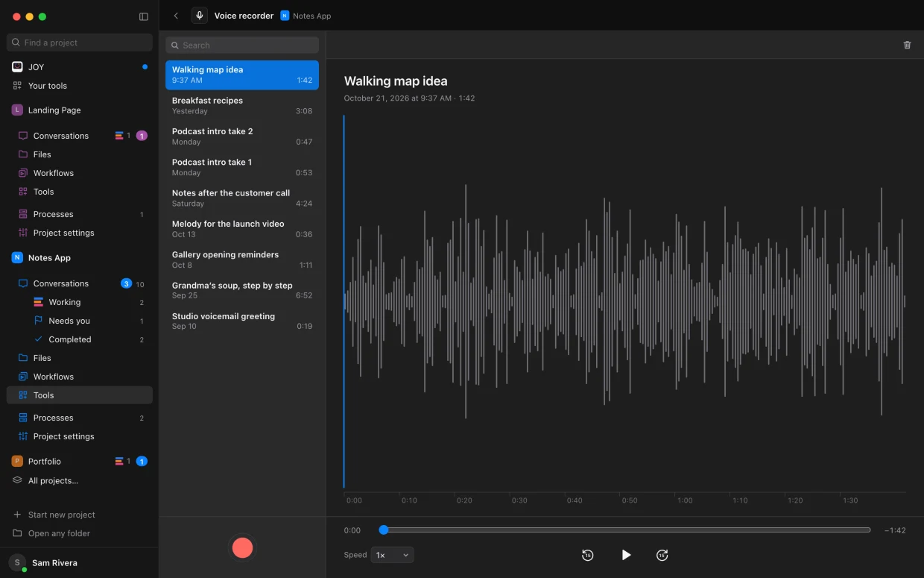Select the Notes App project
Screen dimensions: 924x578
[80, 258]
